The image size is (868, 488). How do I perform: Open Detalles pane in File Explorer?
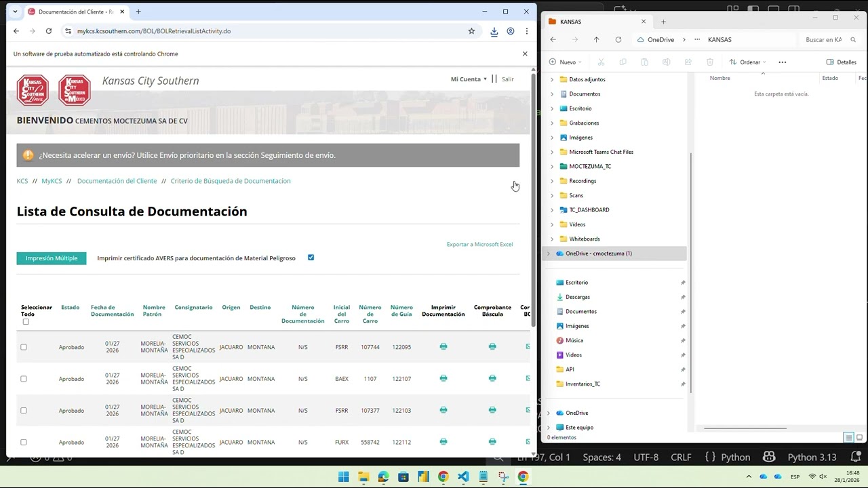click(842, 62)
